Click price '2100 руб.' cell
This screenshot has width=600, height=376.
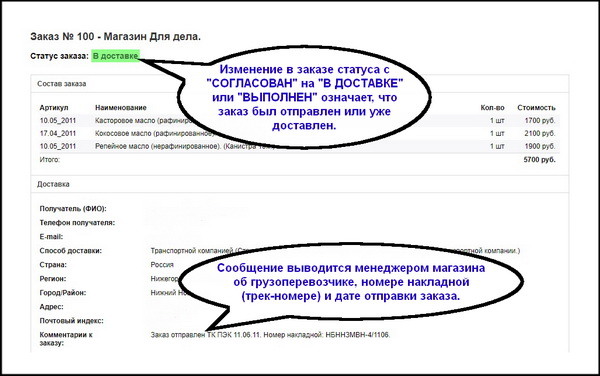click(x=540, y=133)
